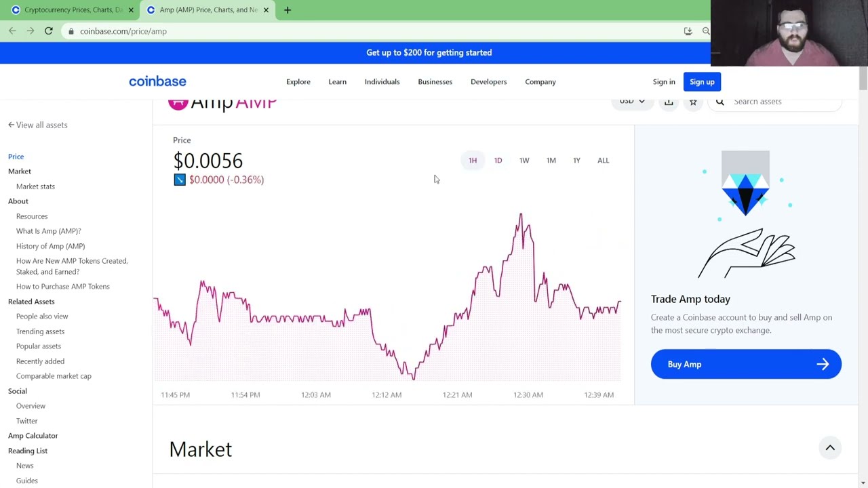Click the price change arrow icon

pos(179,180)
